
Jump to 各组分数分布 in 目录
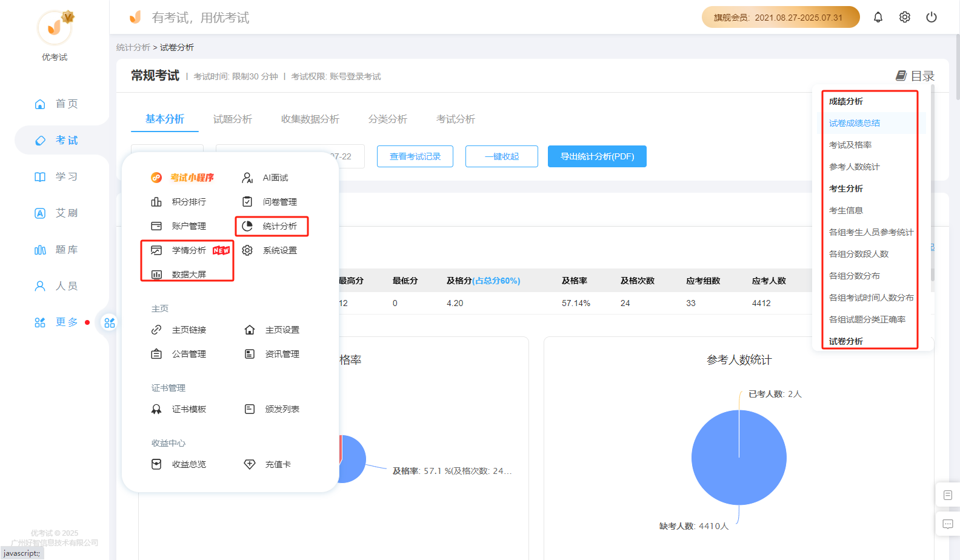click(x=855, y=276)
